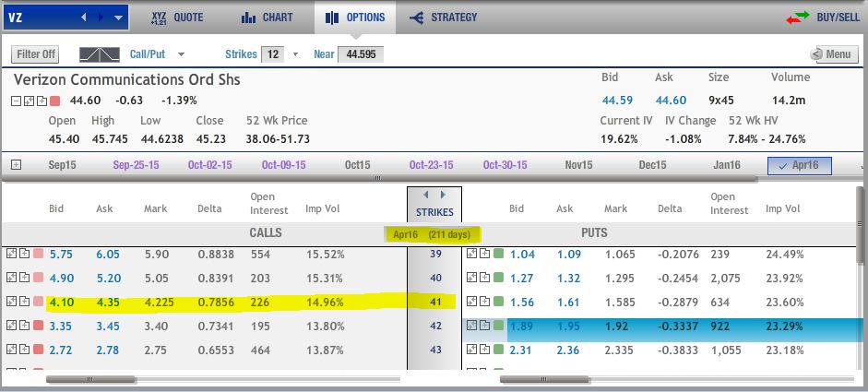
Task: Click the green square on the 40 put row
Action: pyautogui.click(x=498, y=278)
